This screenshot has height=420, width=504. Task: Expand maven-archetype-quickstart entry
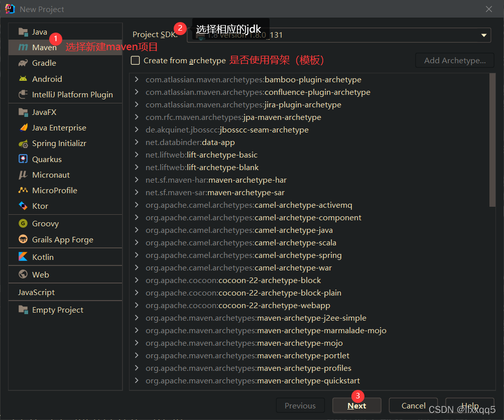(x=137, y=380)
